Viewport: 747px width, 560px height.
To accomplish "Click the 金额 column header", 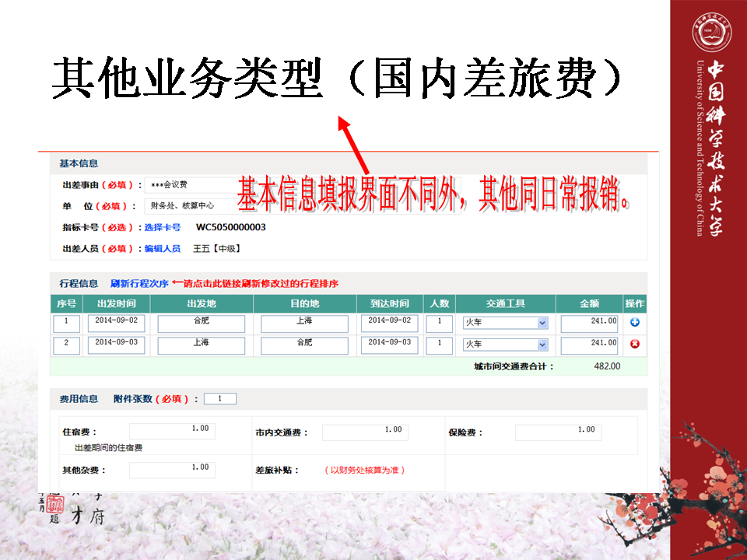I will (589, 304).
